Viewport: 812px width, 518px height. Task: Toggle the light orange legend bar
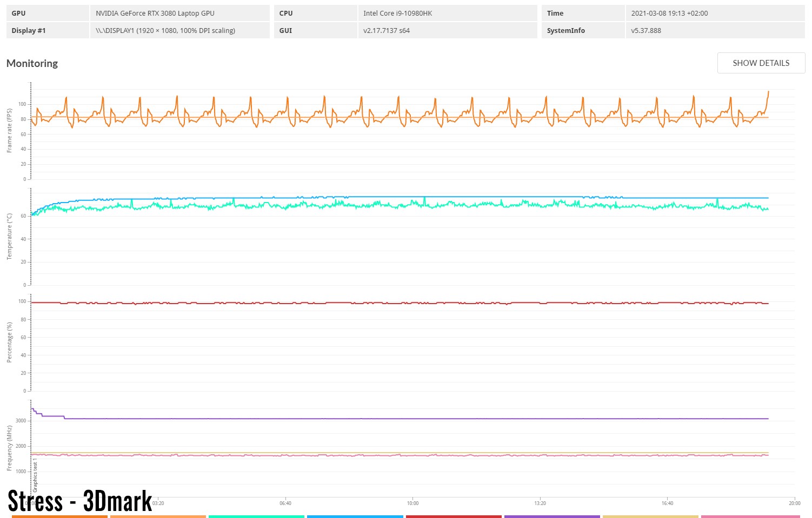point(158,516)
